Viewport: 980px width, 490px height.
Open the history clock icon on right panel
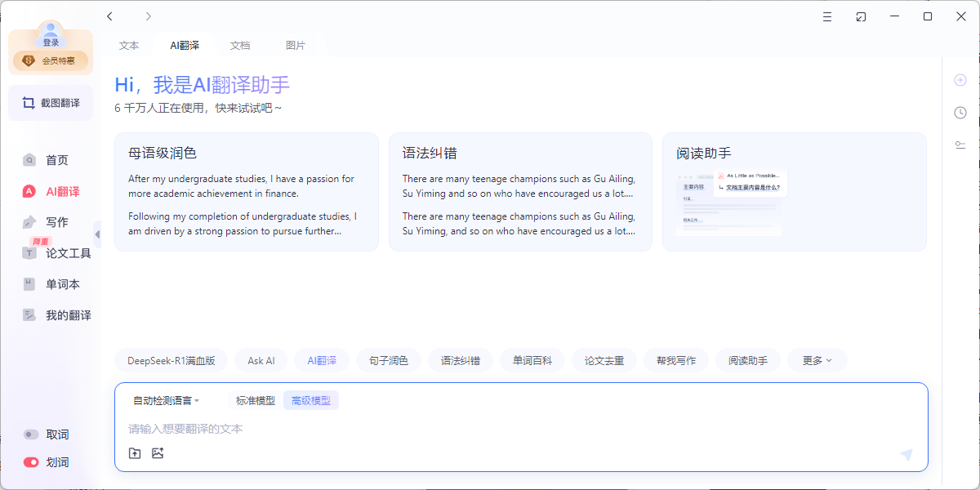point(960,113)
